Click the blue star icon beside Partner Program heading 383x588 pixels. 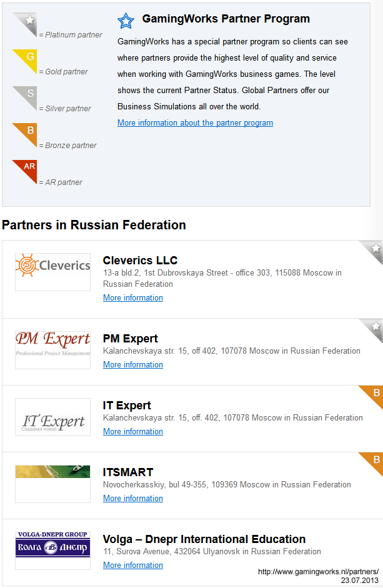tap(126, 21)
